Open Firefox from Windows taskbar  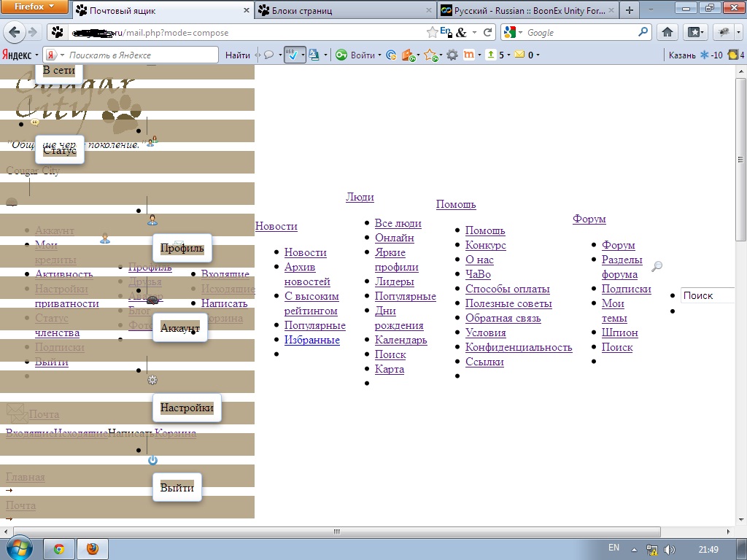click(x=92, y=548)
